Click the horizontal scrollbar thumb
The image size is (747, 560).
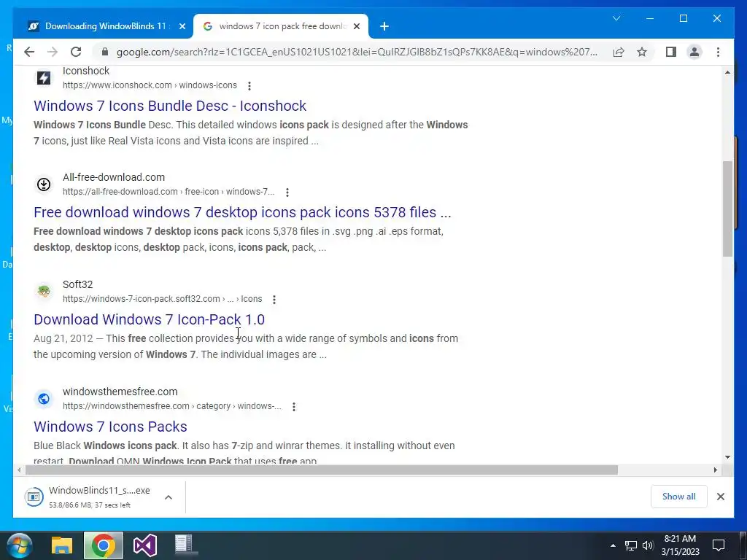point(322,470)
